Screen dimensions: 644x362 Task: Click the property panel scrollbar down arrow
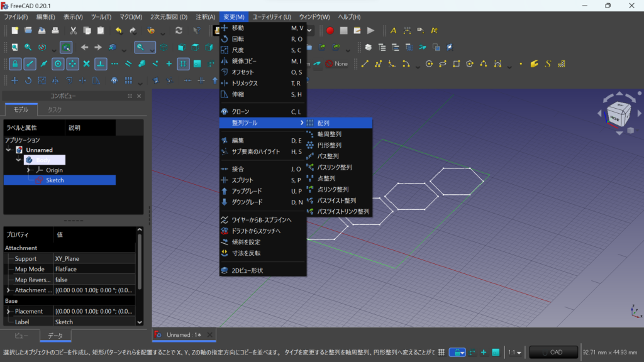[140, 322]
